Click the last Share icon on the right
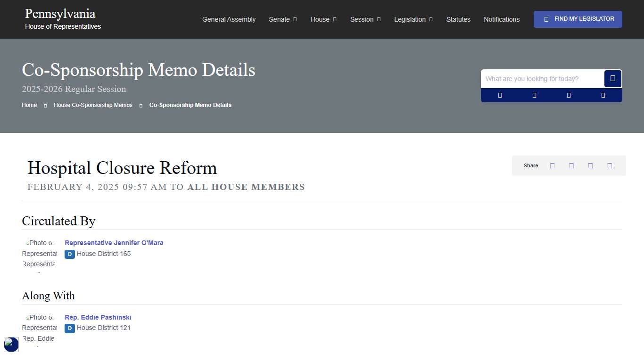Screen dimensions: 644x362 tap(609, 165)
